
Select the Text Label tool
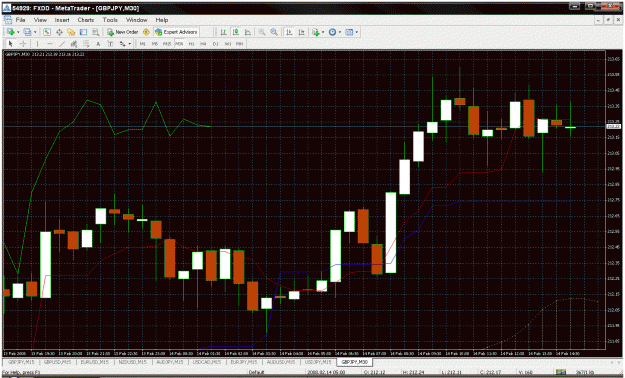(110, 44)
